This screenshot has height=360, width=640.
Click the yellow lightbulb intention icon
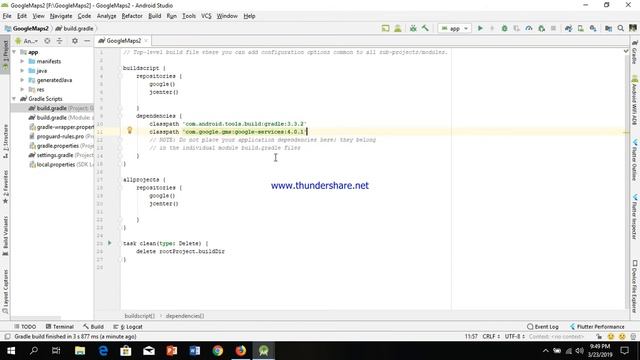129,130
